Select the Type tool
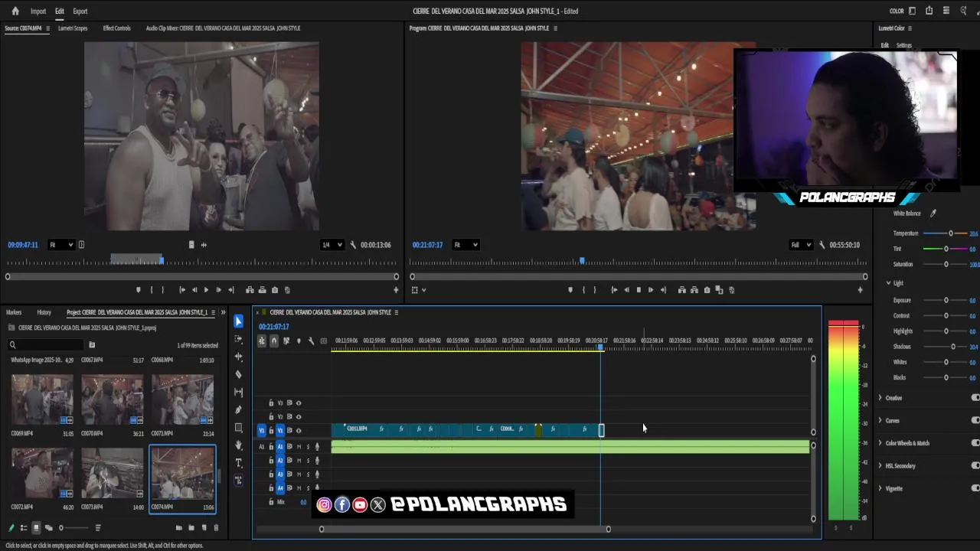The height and width of the screenshot is (551, 980). click(x=238, y=463)
